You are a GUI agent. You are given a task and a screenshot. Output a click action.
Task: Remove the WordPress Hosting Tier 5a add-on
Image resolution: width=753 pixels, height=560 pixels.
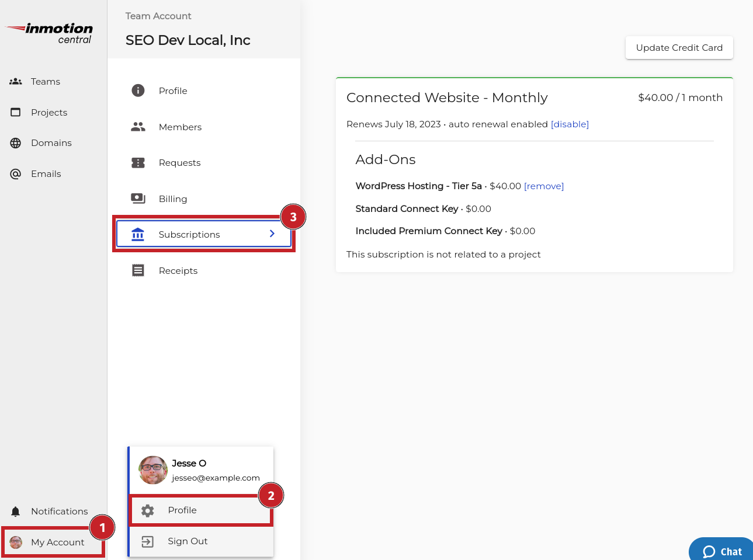[x=544, y=186]
